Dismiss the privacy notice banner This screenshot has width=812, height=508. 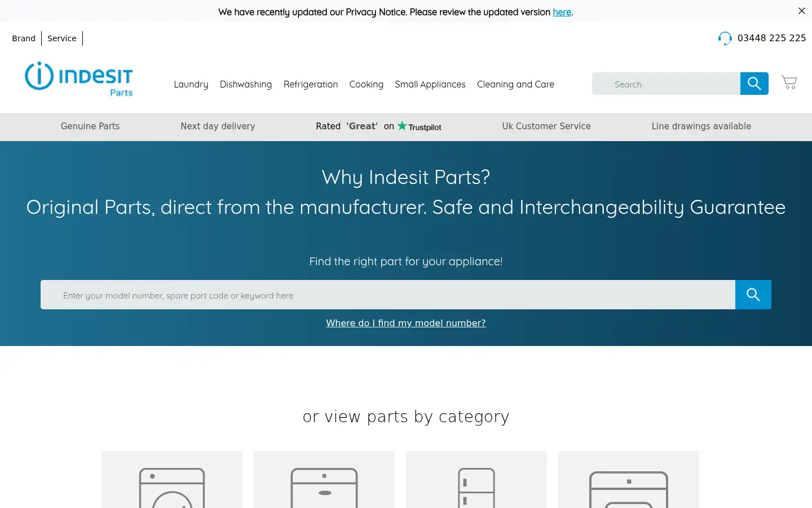(x=802, y=11)
